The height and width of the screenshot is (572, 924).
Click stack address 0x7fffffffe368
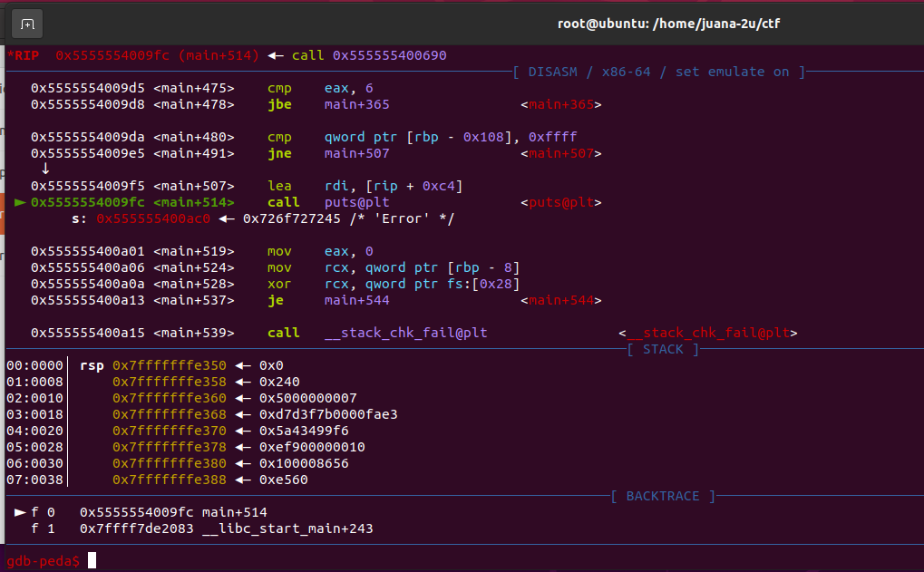coord(170,414)
